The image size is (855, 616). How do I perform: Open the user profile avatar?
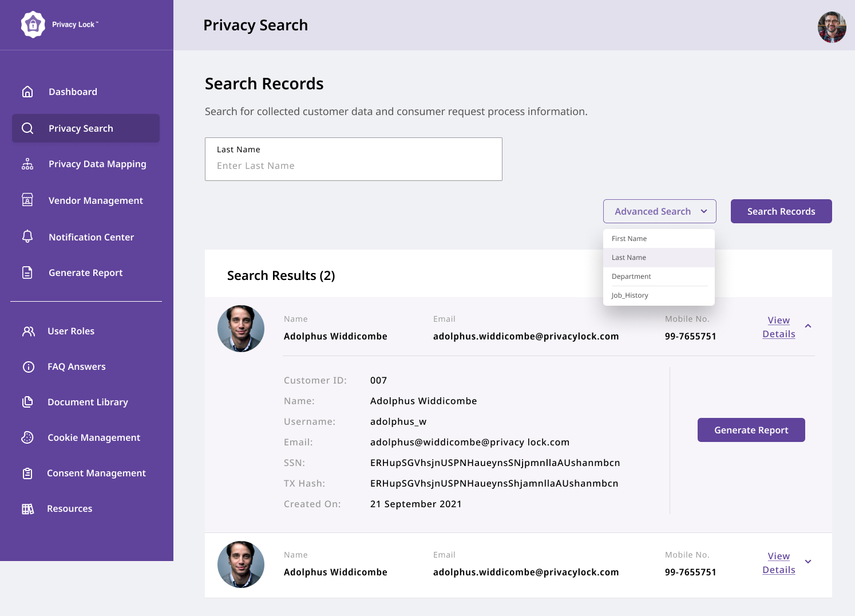pos(833,25)
